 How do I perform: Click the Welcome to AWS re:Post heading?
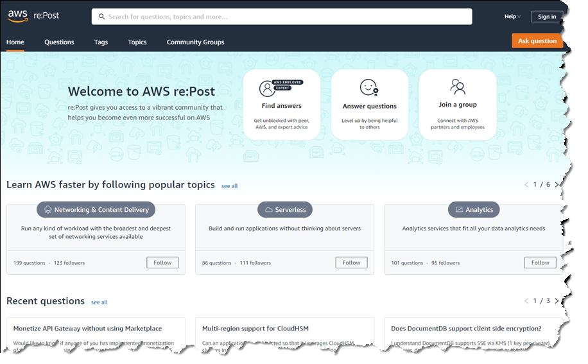coord(141,91)
